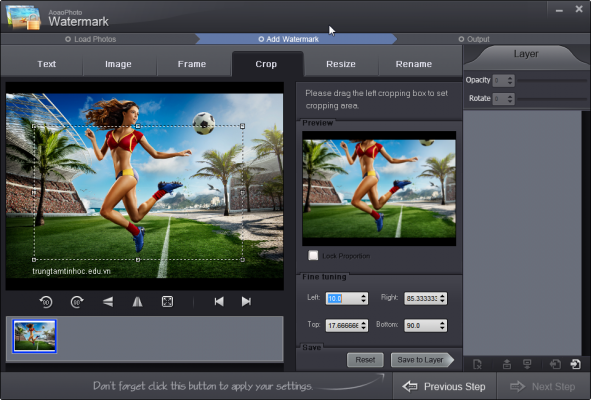591x400 pixels.
Task: Flip the photo horizontally
Action: tap(138, 302)
